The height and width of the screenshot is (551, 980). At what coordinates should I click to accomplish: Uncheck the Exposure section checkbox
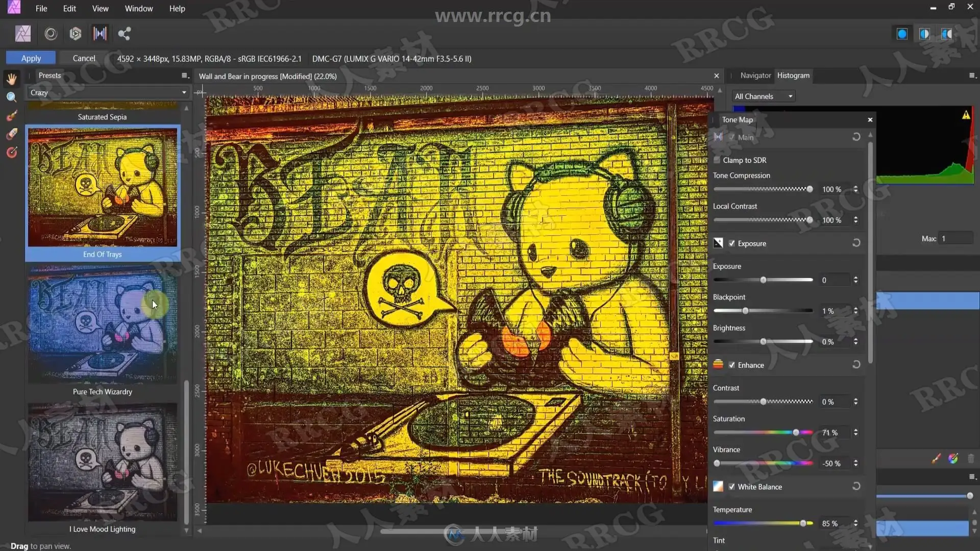click(732, 243)
